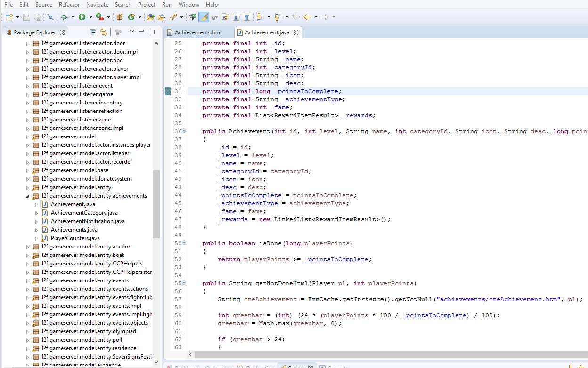Click the Back navigation arrow
Viewport: 588px width, 368px height.
[x=307, y=17]
